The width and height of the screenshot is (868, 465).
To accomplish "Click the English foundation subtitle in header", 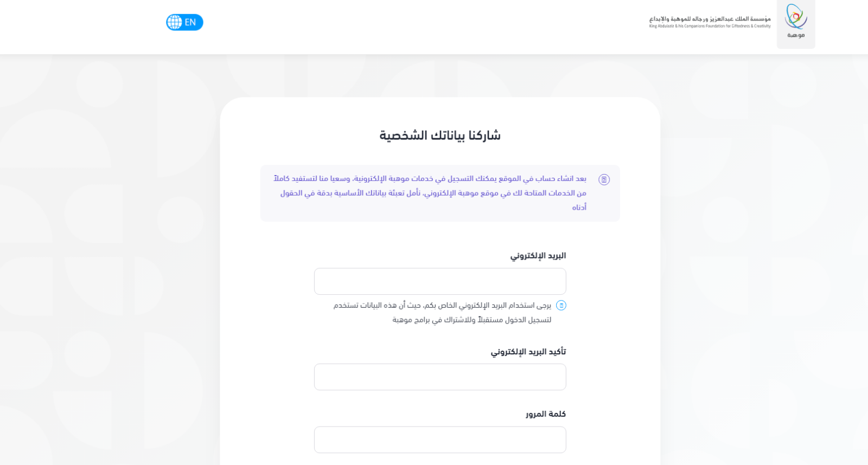I will 710,26.
